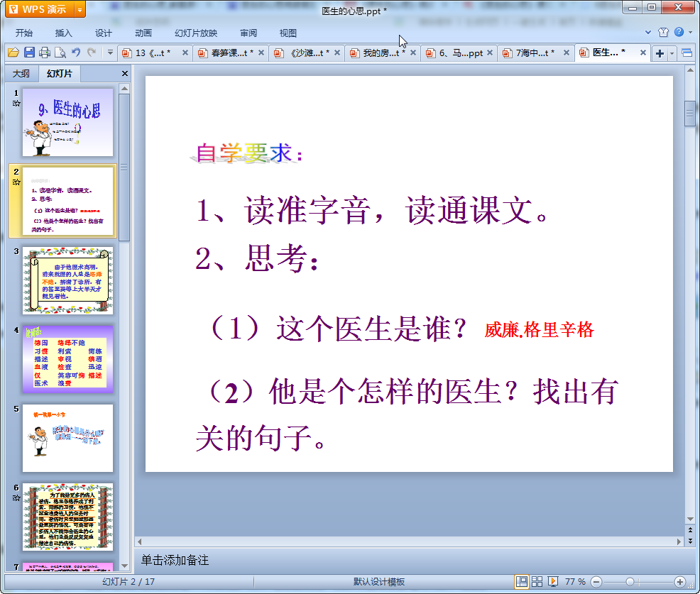
Task: Open the blue help question mark icon
Action: click(679, 32)
